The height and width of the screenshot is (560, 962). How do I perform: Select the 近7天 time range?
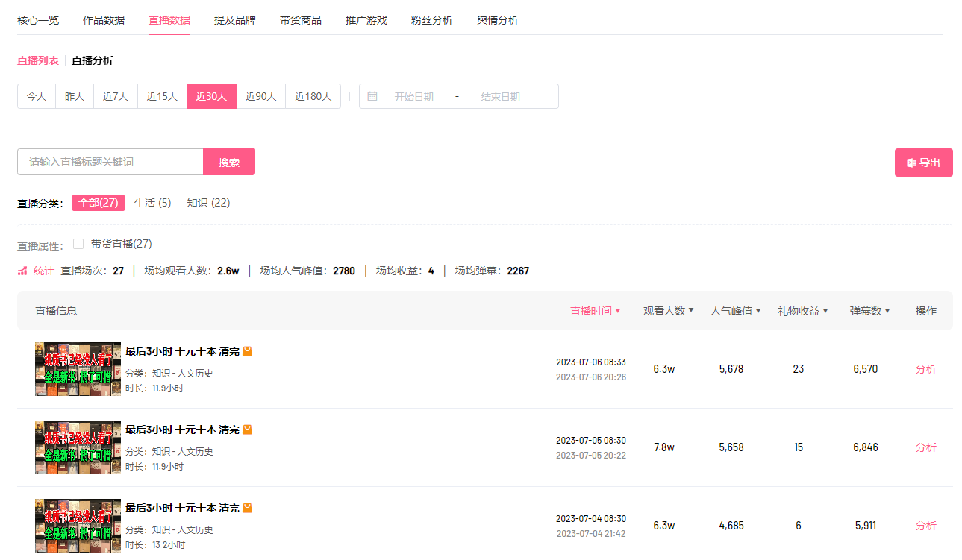point(116,96)
